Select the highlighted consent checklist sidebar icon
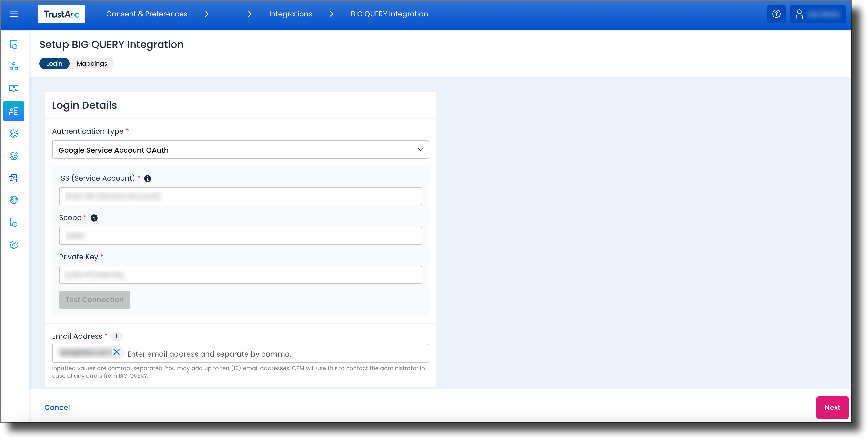Screen dimensions: 868x439 click(14, 111)
